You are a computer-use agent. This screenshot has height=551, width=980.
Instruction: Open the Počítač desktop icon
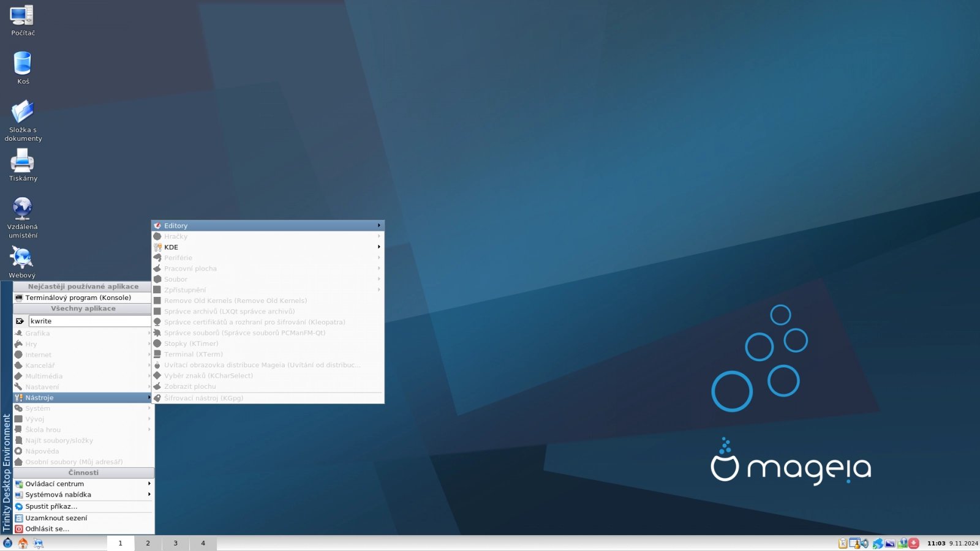click(23, 20)
